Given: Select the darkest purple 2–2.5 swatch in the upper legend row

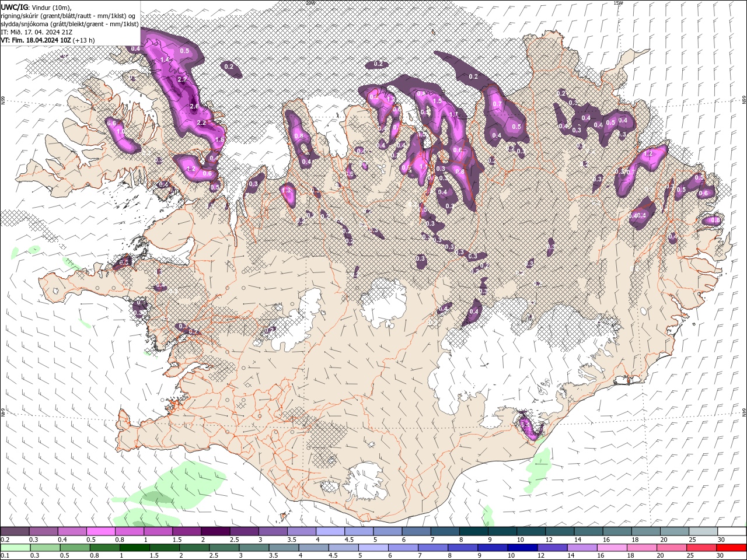Looking at the screenshot, I should pos(215,531).
